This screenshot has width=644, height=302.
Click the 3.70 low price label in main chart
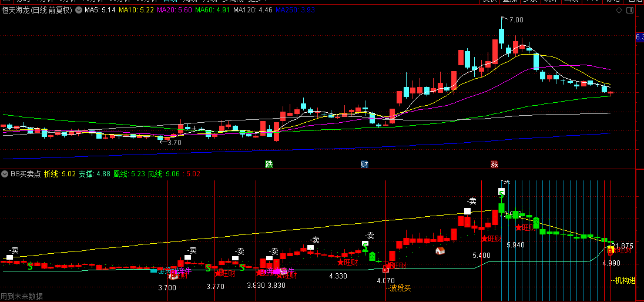coord(174,143)
